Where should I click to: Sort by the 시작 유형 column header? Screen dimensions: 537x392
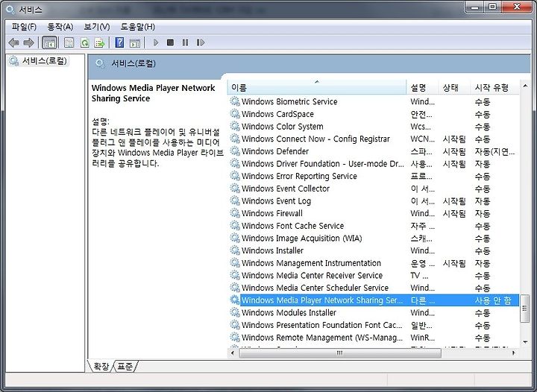click(495, 88)
